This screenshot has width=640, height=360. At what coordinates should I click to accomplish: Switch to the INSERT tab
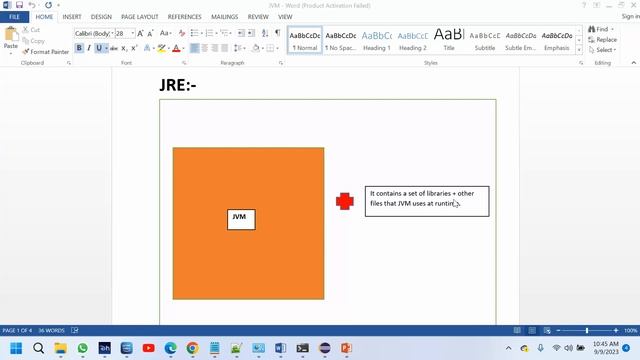(x=72, y=17)
